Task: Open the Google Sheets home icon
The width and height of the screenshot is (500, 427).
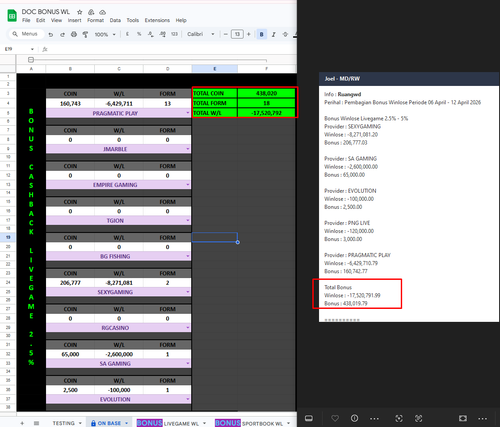Action: pos(12,16)
